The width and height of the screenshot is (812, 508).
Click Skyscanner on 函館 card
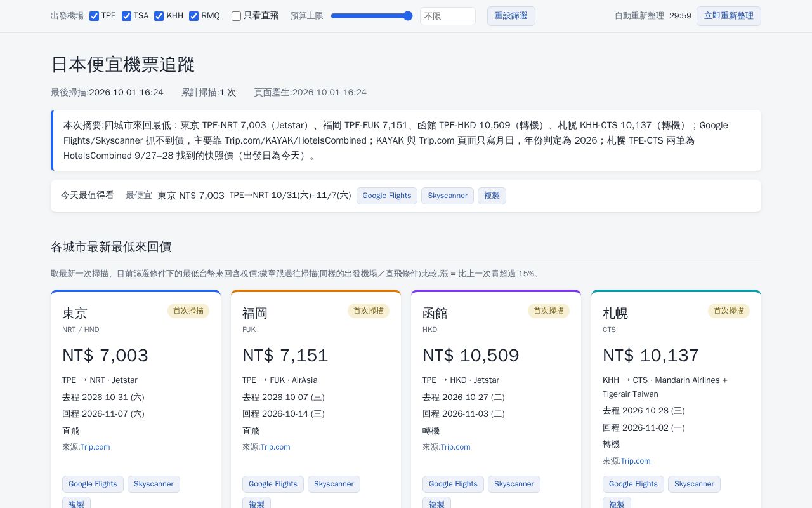click(x=514, y=484)
